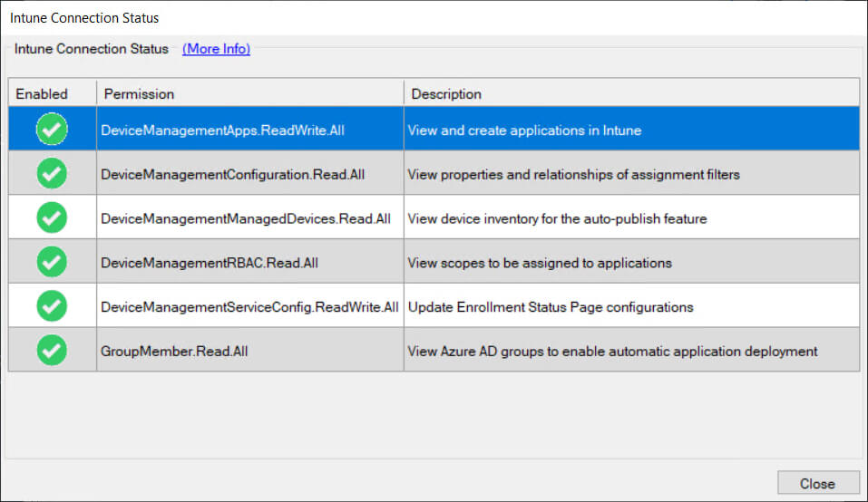The image size is (868, 502).
Task: Click the Description column header
Action: coord(631,93)
